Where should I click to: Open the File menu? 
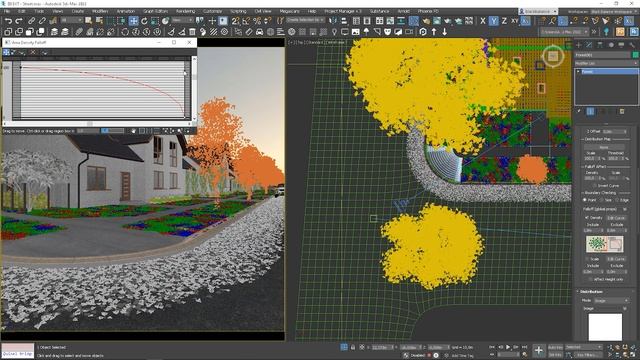pyautogui.click(x=7, y=11)
